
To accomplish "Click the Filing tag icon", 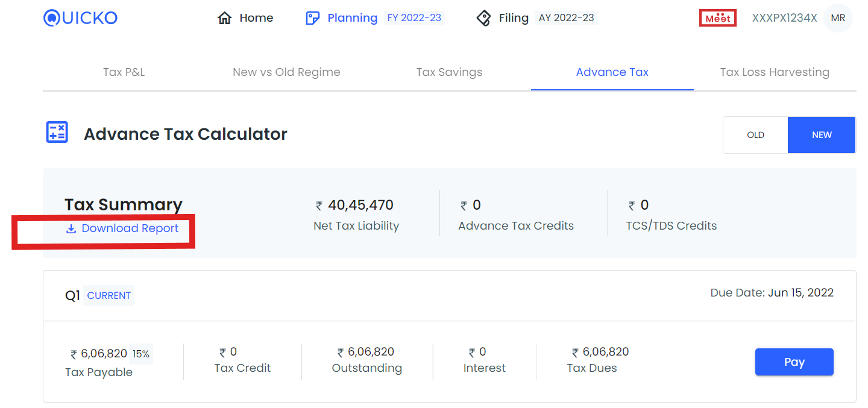I will pos(483,18).
